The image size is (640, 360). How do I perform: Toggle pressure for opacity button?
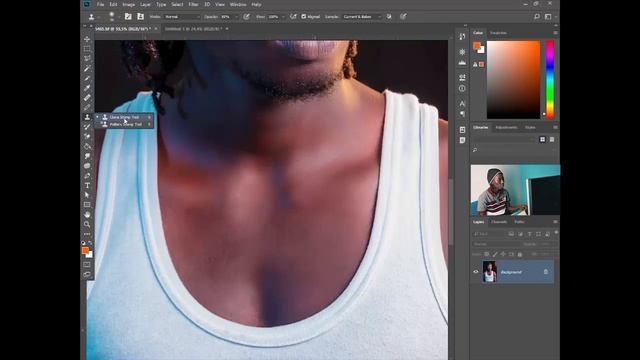pos(246,17)
